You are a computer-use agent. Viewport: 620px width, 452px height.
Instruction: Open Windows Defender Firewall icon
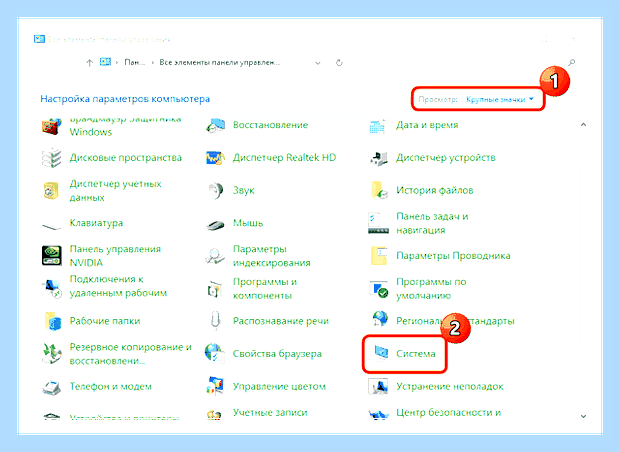[x=51, y=127]
